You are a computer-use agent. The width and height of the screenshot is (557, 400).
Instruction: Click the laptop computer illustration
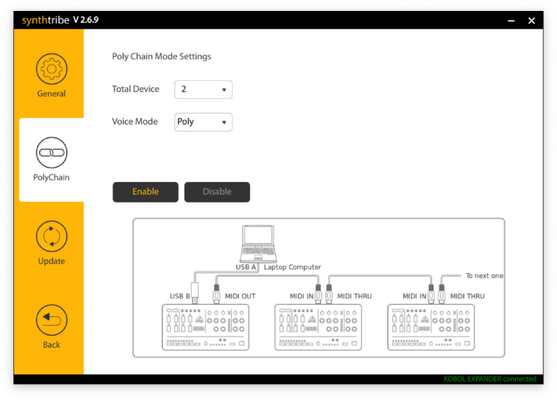pos(258,244)
